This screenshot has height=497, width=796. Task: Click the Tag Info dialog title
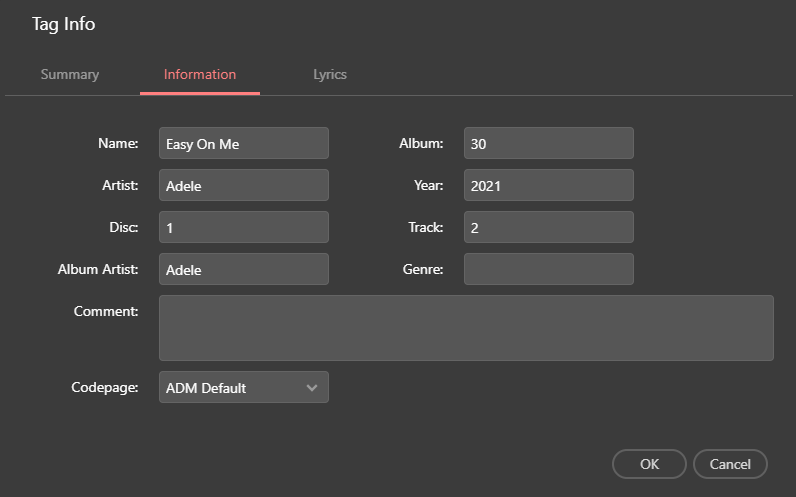coord(63,24)
